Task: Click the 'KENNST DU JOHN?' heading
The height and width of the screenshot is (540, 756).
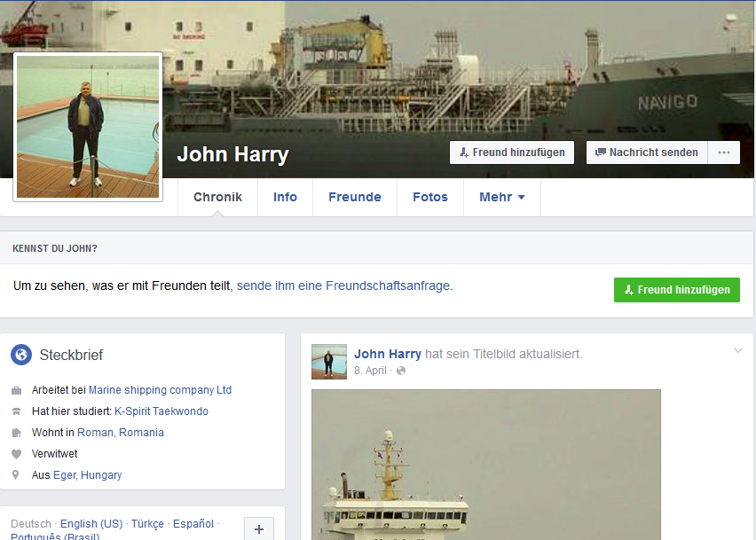Action: click(x=55, y=248)
